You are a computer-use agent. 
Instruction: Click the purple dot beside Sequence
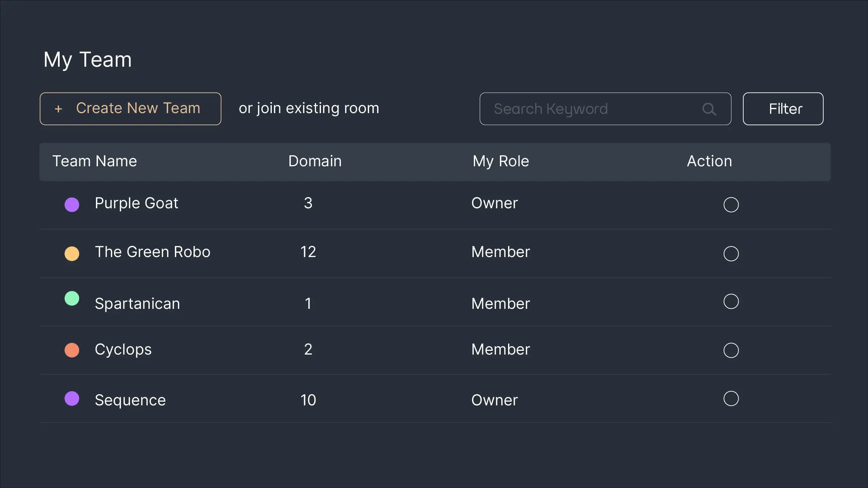pyautogui.click(x=72, y=398)
